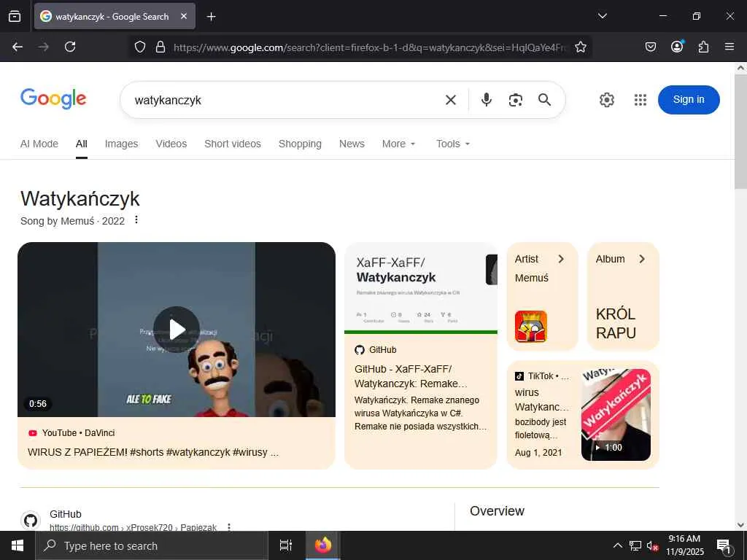This screenshot has height=560, width=747.
Task: Open the YouTube DaVinci video title link
Action: pyautogui.click(x=153, y=452)
